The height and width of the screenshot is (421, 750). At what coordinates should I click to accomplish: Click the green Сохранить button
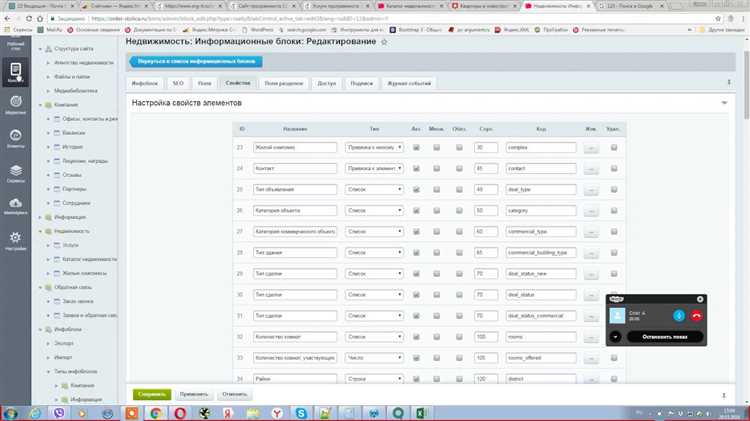(152, 395)
